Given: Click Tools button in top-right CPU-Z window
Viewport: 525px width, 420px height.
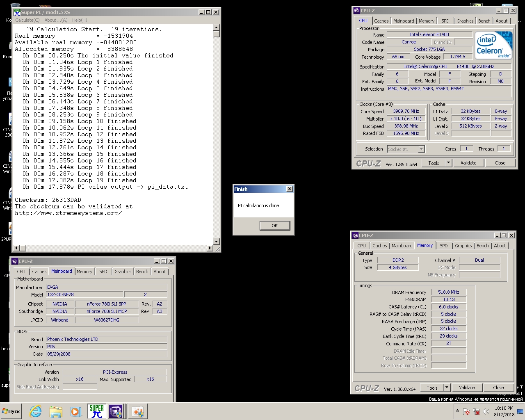Looking at the screenshot, I should tap(434, 163).
